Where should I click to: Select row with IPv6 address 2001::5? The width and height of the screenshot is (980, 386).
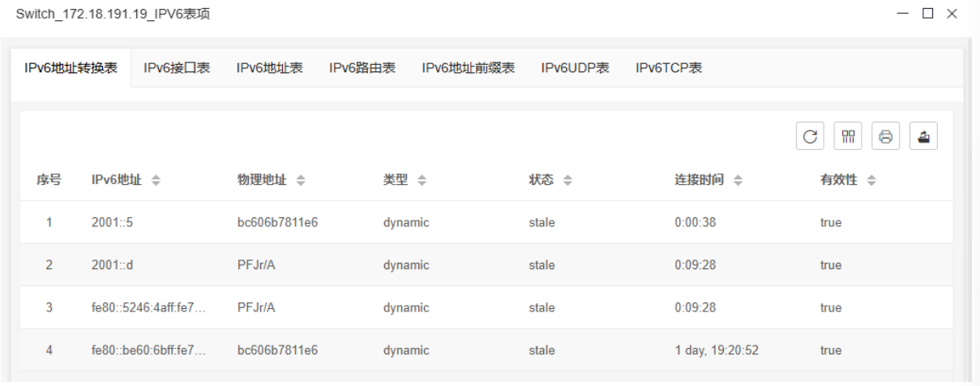pos(113,222)
